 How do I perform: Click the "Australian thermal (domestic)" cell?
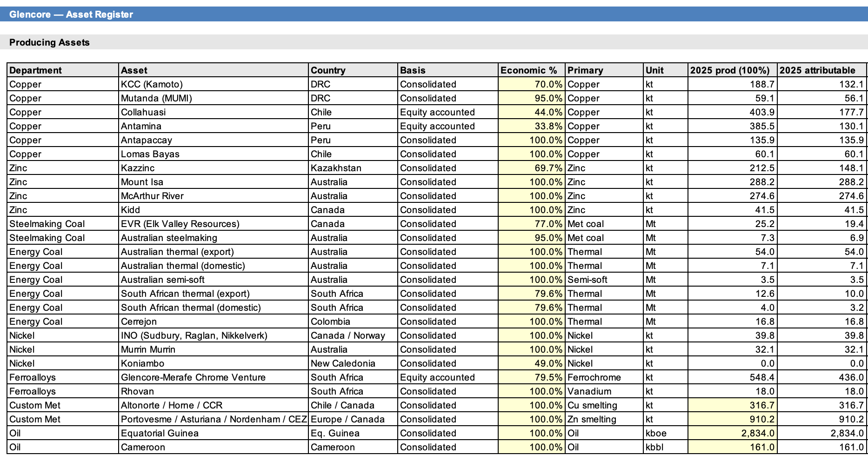(214, 266)
